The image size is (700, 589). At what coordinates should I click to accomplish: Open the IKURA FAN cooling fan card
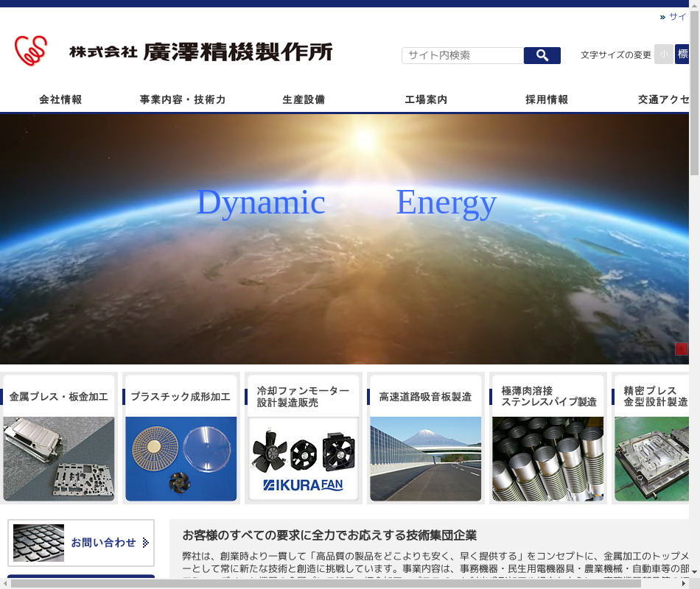click(x=303, y=458)
